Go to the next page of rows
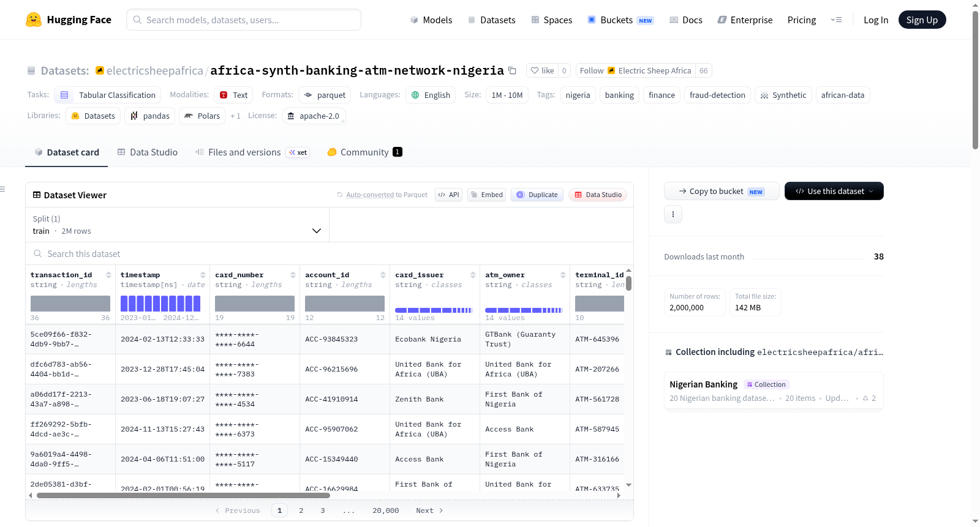 (429, 510)
